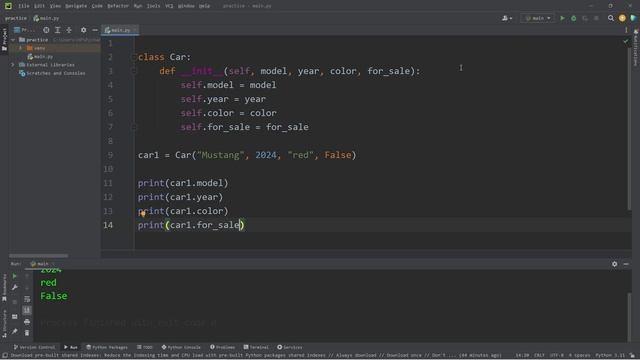Toggle the Project tool window side tab

(4, 40)
